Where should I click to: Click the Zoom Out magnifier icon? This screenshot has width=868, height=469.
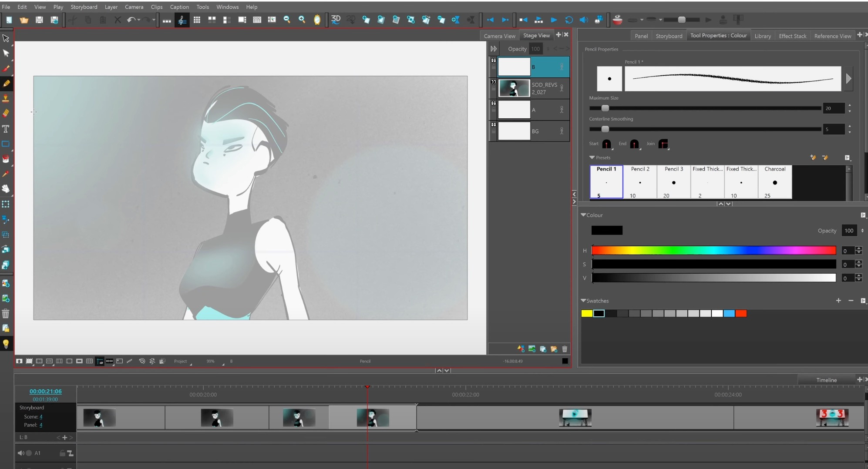(287, 20)
